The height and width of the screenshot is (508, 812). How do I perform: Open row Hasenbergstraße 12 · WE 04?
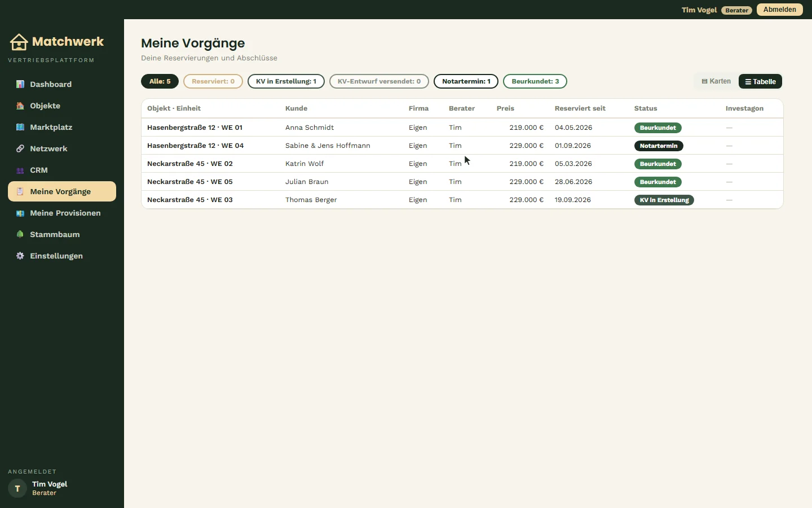(x=462, y=146)
